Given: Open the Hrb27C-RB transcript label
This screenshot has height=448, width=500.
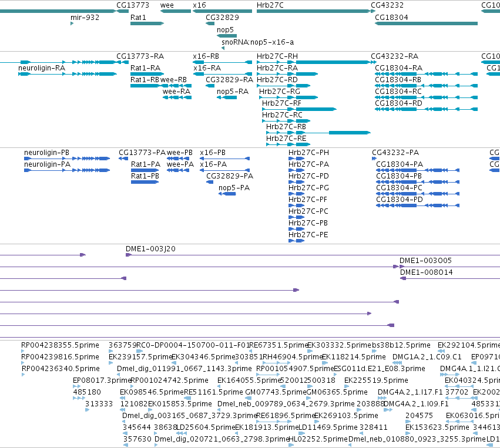Looking at the screenshot, I should click(286, 127).
